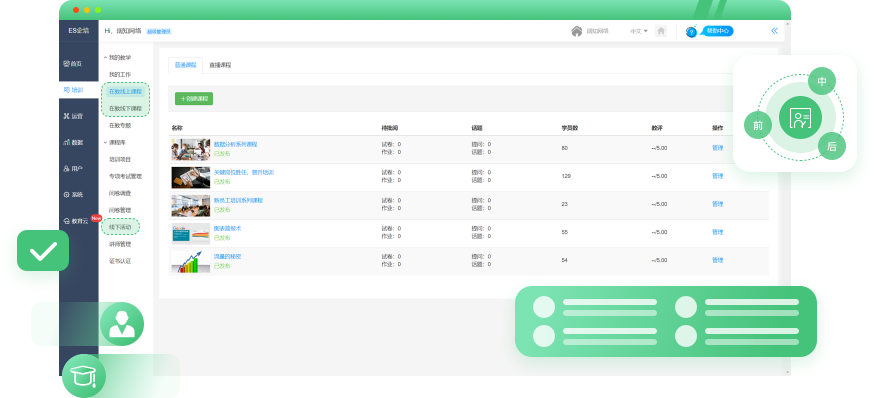
Task: Open the 关键岗位胜任、晋升培训 course link
Action: click(x=244, y=173)
